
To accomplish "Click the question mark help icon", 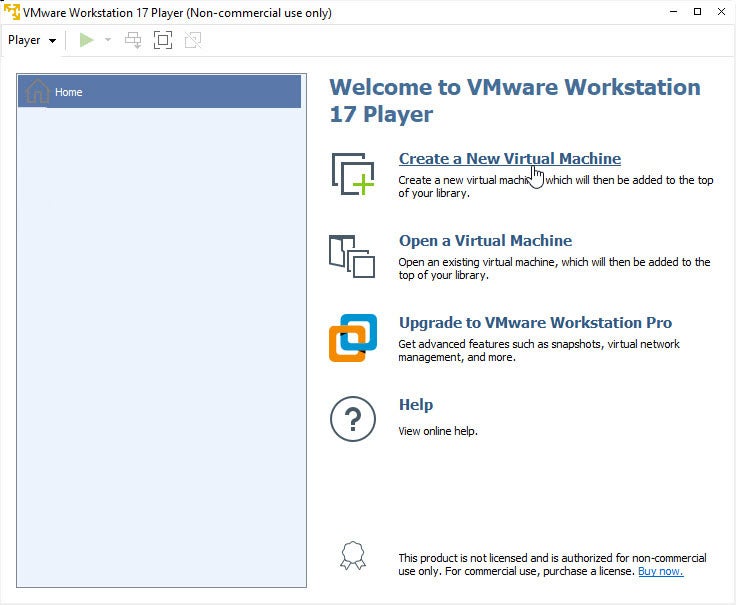I will click(x=353, y=419).
